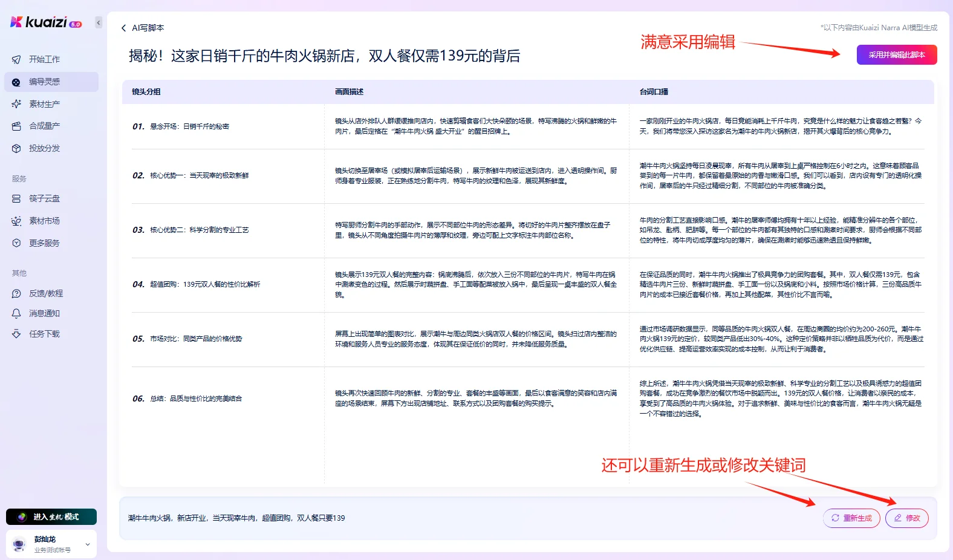953x560 pixels.
Task: Open 消息通知 in sidebar
Action: 51,313
